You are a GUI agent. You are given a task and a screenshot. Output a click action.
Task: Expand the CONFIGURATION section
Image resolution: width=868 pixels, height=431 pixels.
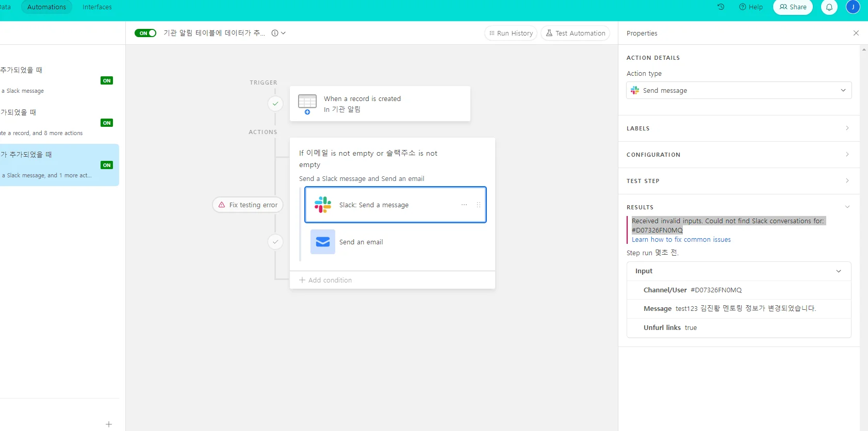739,155
